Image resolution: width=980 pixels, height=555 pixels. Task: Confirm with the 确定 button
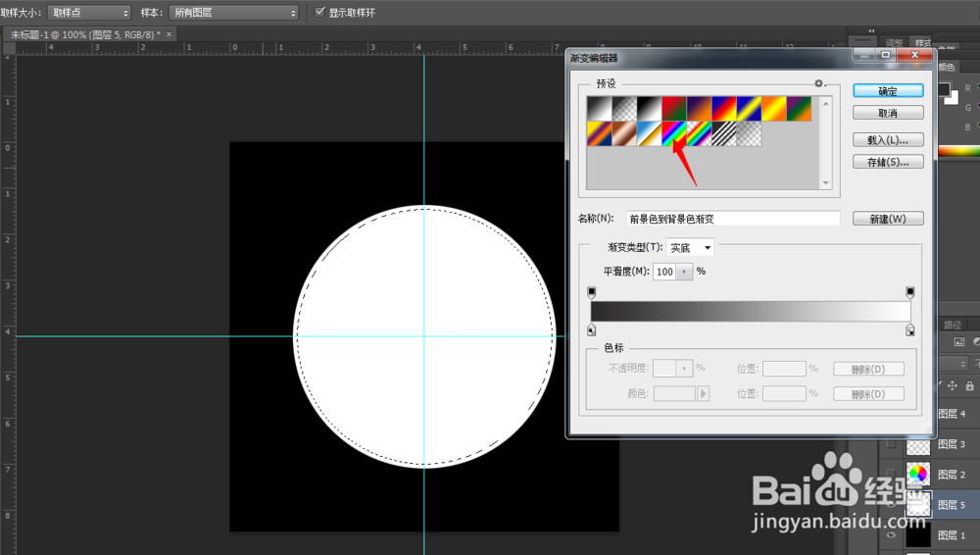tap(888, 91)
